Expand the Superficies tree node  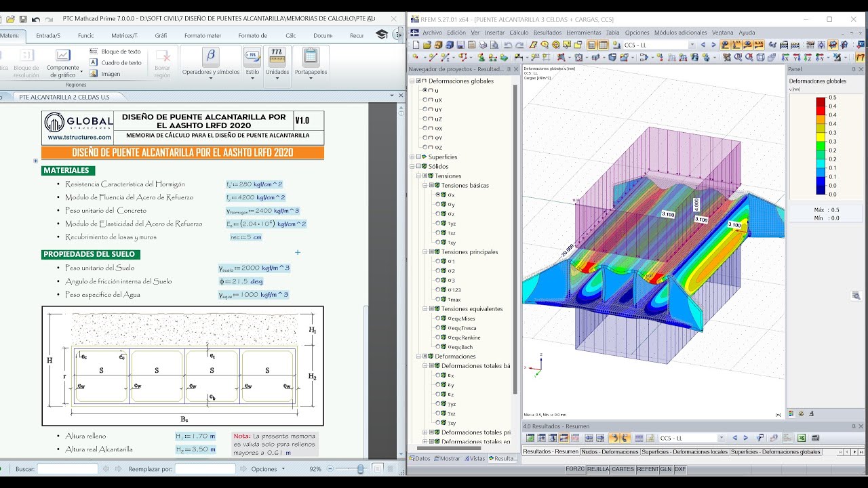click(x=412, y=157)
